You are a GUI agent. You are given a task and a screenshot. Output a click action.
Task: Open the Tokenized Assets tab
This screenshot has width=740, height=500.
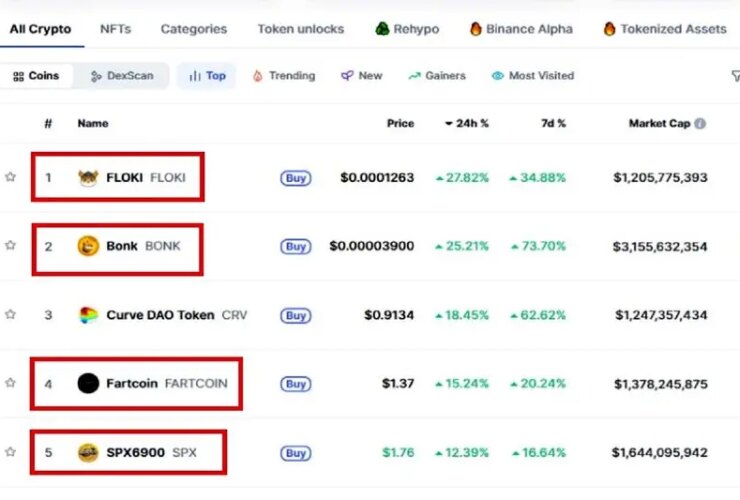[x=665, y=29]
